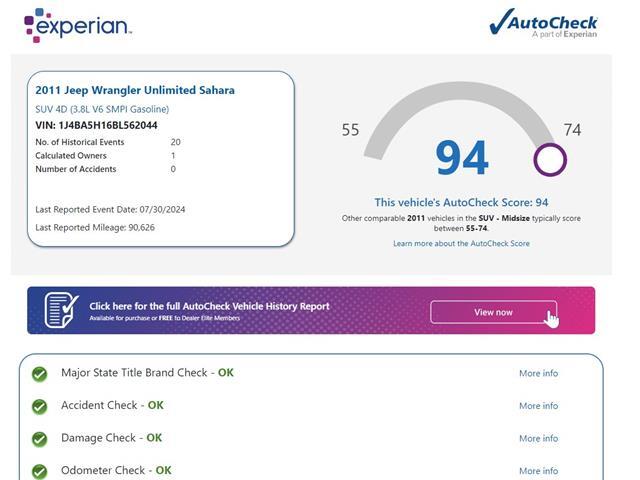
Task: Click the Odometer Check - OK text
Action: click(x=116, y=470)
